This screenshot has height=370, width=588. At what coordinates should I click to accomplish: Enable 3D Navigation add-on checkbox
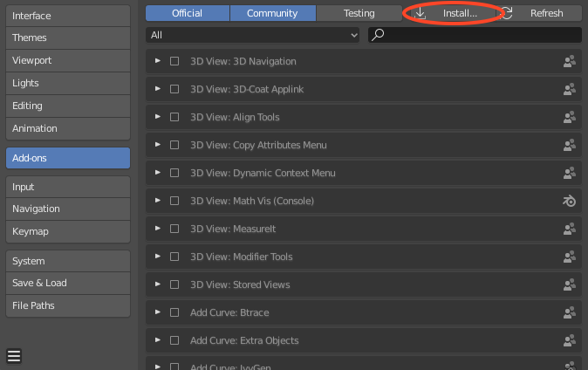click(x=174, y=61)
